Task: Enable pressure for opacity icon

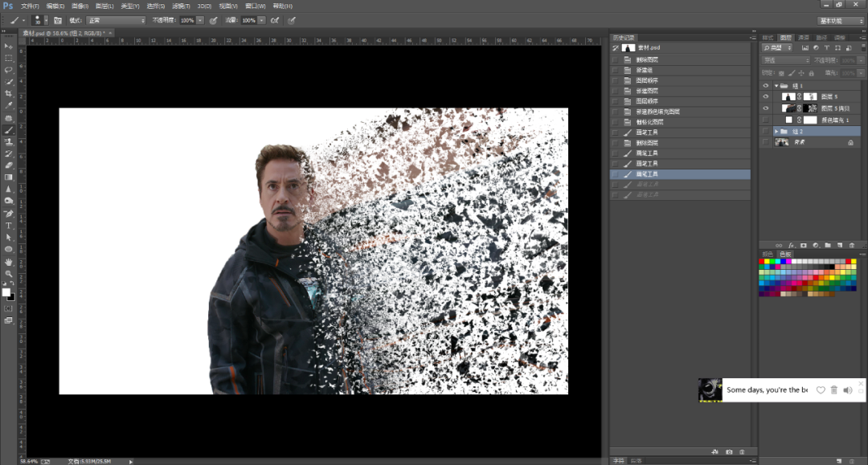Action: [x=213, y=20]
